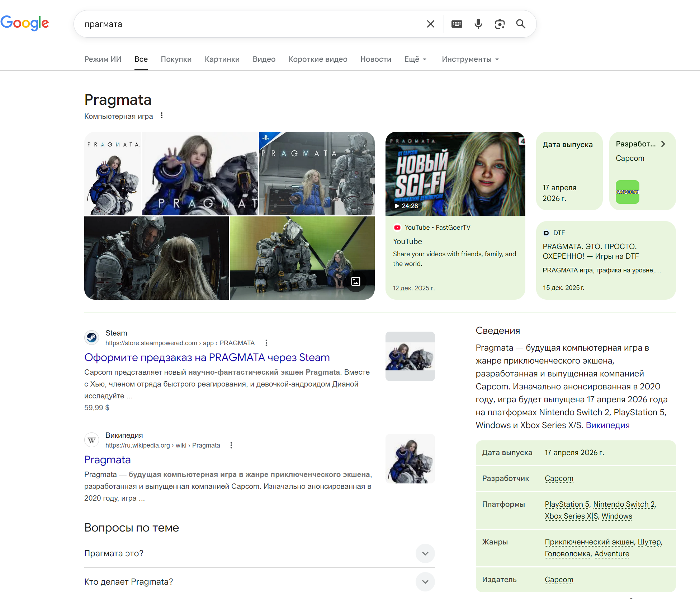This screenshot has width=700, height=599.
Task: Open the dark astronaut and girl image
Action: (156, 258)
